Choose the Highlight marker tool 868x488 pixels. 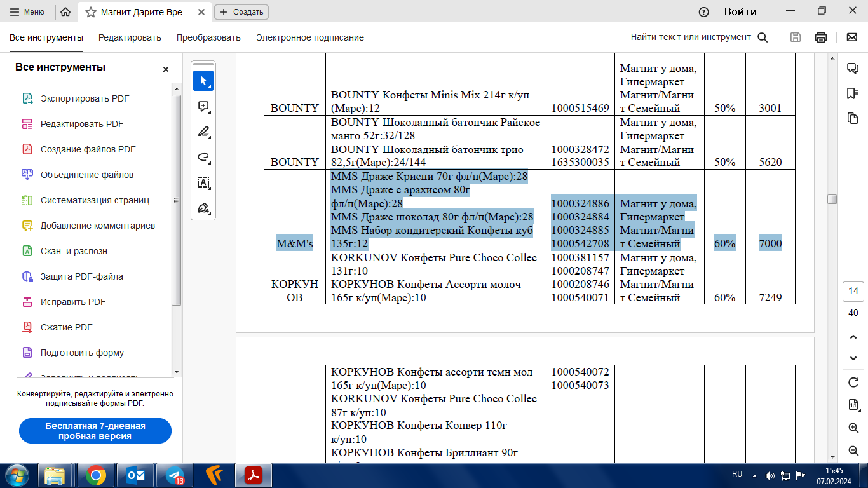203,132
